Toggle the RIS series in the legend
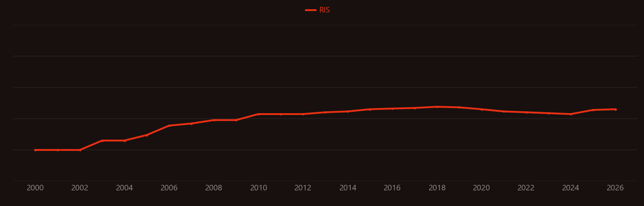 pyautogui.click(x=318, y=10)
